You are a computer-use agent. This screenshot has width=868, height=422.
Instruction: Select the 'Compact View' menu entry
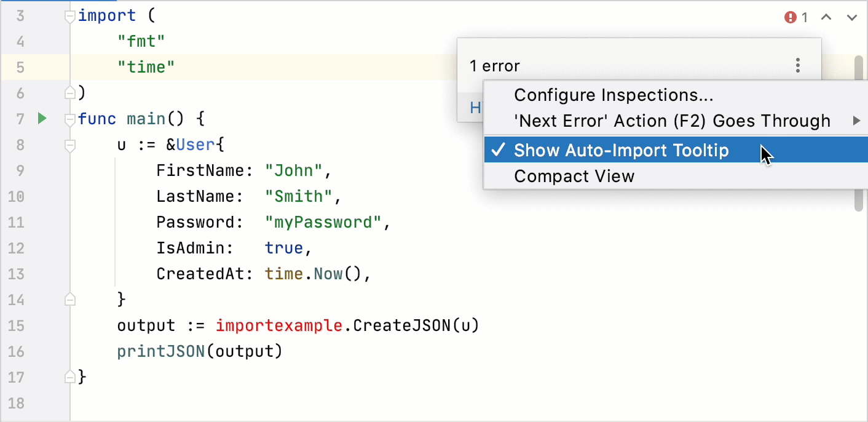574,176
